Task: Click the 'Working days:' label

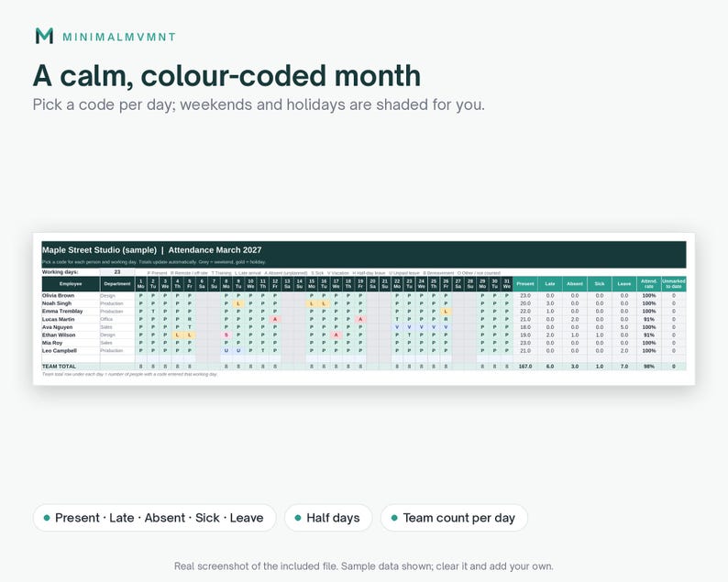Action: point(61,272)
